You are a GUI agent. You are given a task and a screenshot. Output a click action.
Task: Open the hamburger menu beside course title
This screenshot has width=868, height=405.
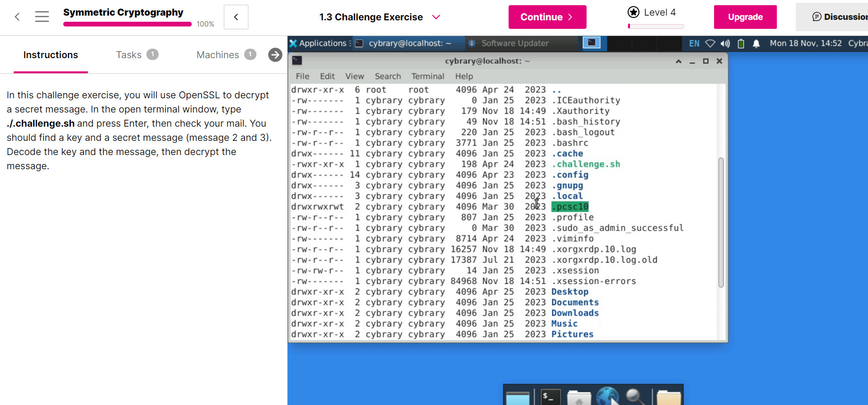tap(42, 17)
